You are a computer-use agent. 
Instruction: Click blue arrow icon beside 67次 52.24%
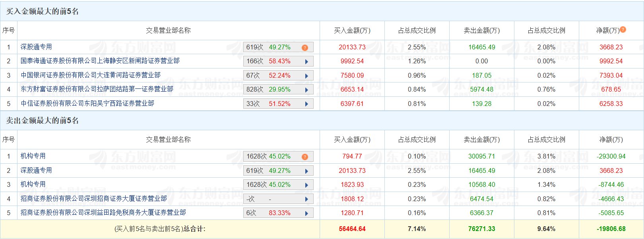[306, 76]
